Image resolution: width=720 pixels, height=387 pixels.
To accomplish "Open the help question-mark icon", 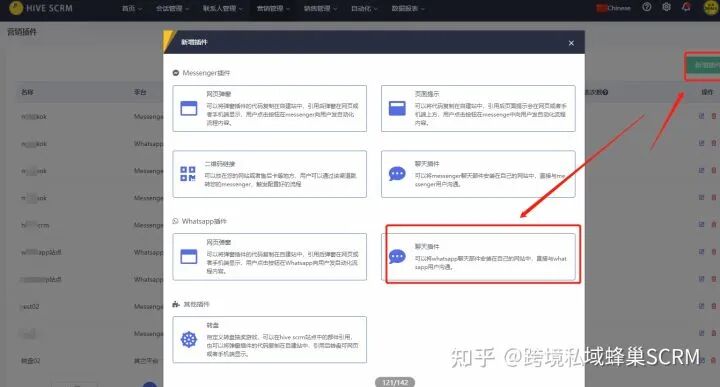I will tap(647, 7).
